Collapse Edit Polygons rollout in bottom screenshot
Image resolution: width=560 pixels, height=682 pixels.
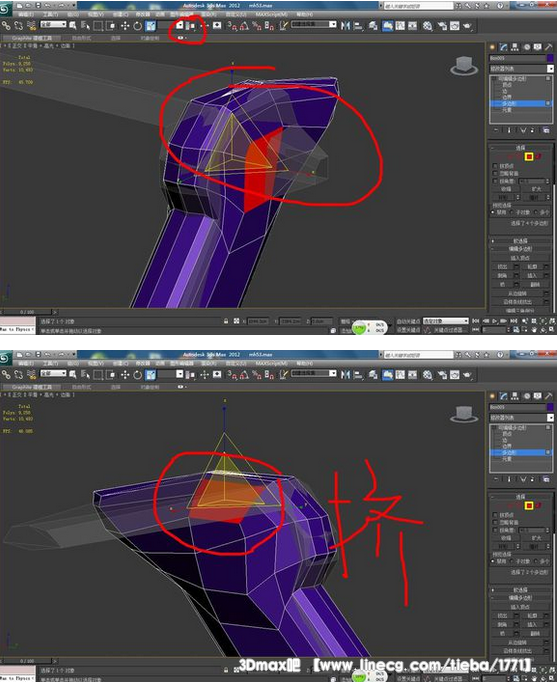coord(520,598)
